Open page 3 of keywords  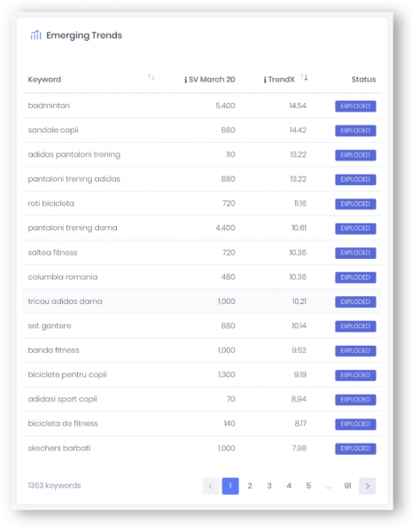[x=269, y=486]
